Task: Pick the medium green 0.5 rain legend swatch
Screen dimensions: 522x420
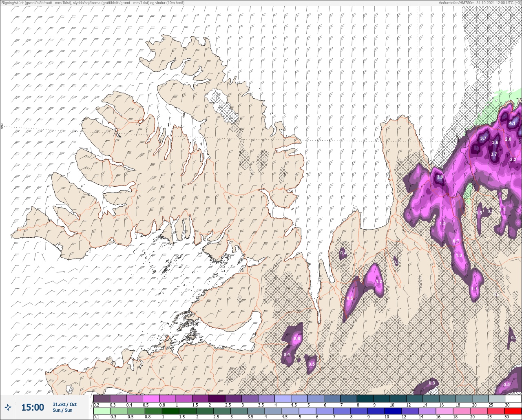Action: click(x=136, y=411)
